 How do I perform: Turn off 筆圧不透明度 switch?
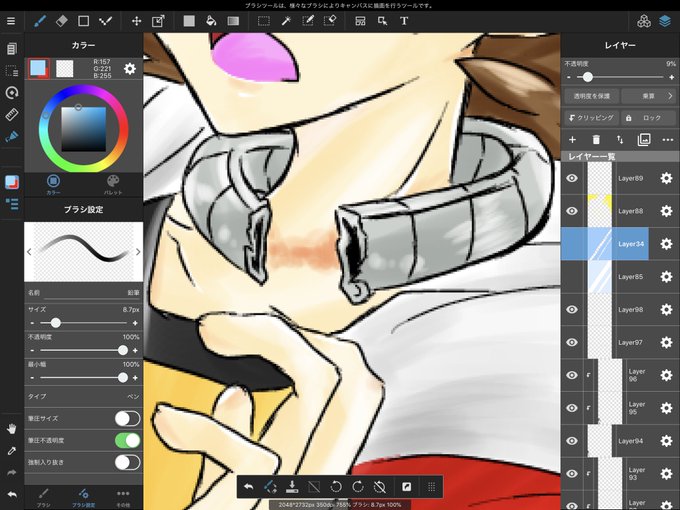[128, 440]
